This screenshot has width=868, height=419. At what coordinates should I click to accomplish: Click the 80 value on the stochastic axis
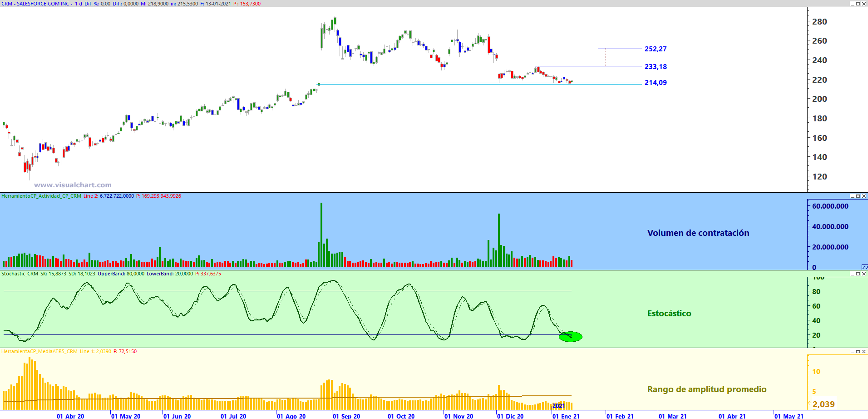pos(816,292)
